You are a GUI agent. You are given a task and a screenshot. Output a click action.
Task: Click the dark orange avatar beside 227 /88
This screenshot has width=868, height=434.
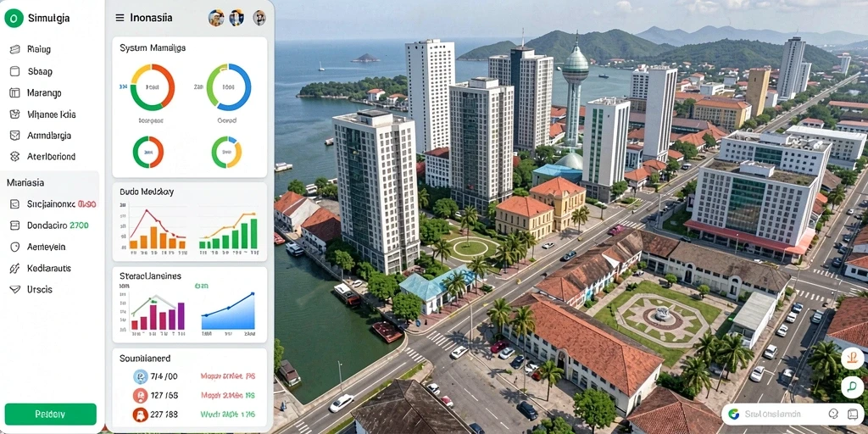(141, 414)
